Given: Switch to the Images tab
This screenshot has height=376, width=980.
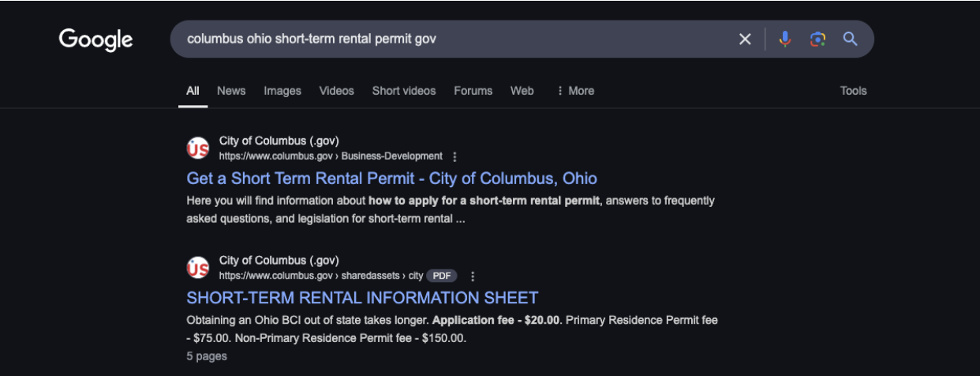Looking at the screenshot, I should [x=282, y=91].
